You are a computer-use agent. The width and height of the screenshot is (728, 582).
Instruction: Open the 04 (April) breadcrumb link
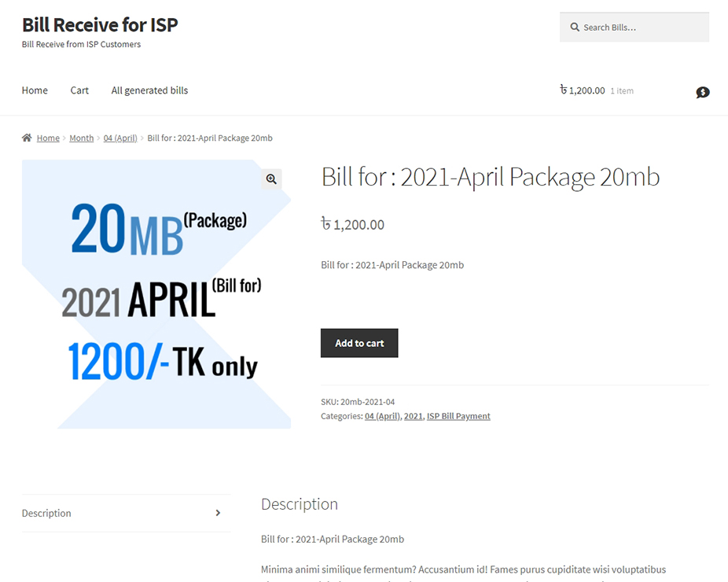coord(120,138)
